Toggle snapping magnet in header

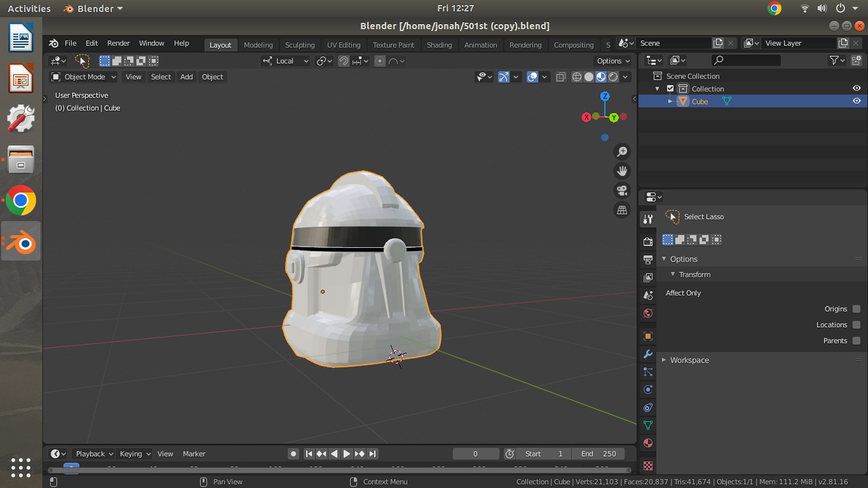(x=344, y=61)
